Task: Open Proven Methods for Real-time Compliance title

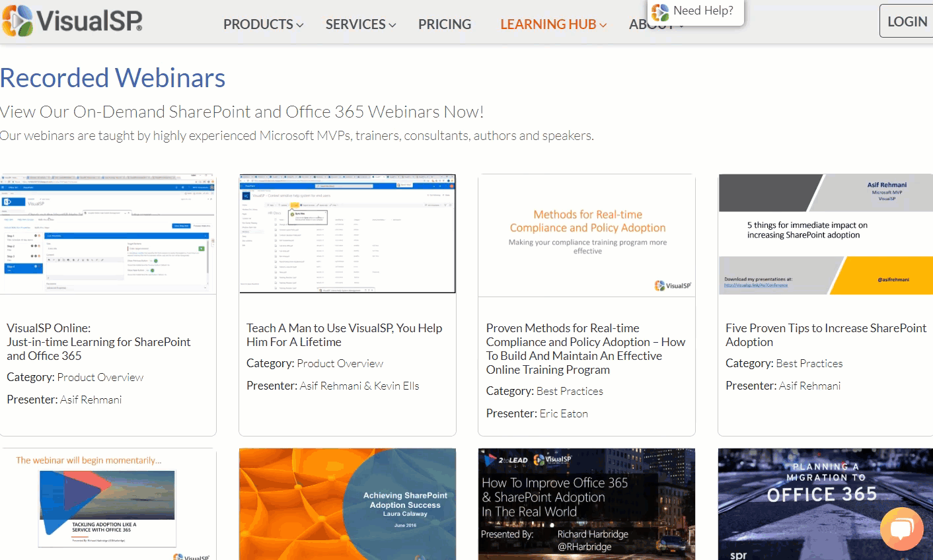Action: [x=585, y=349]
